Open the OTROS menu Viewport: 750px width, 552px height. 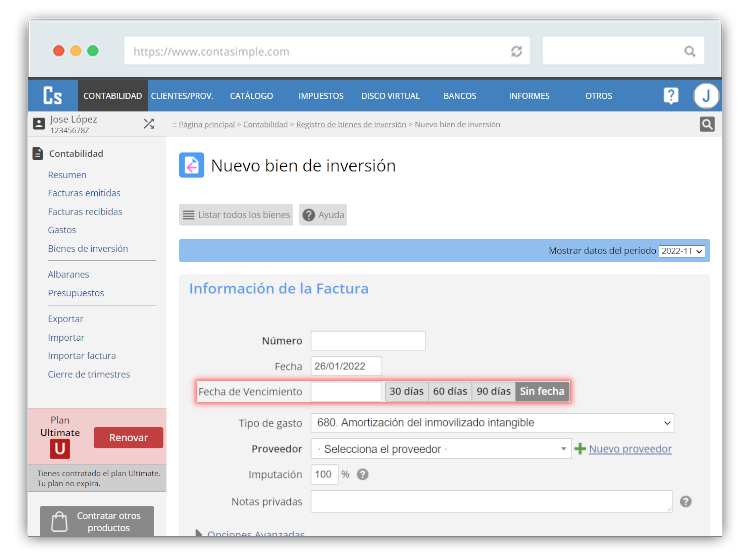(598, 96)
